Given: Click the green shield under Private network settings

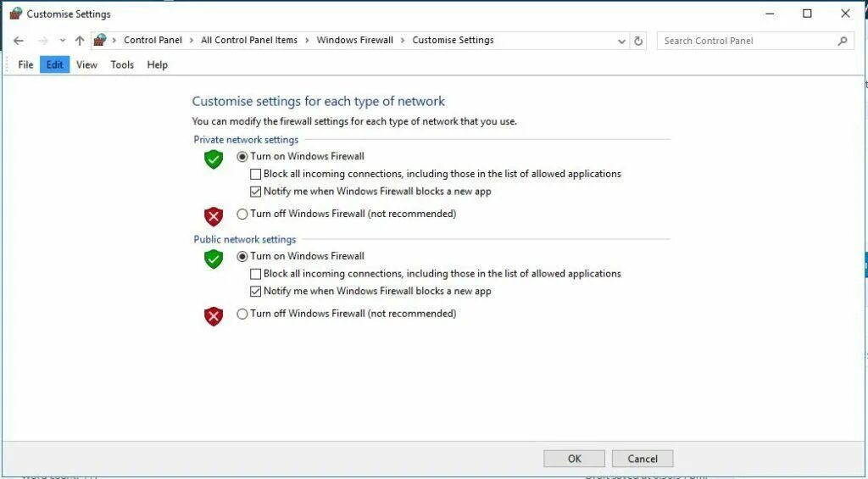Looking at the screenshot, I should pos(214,159).
